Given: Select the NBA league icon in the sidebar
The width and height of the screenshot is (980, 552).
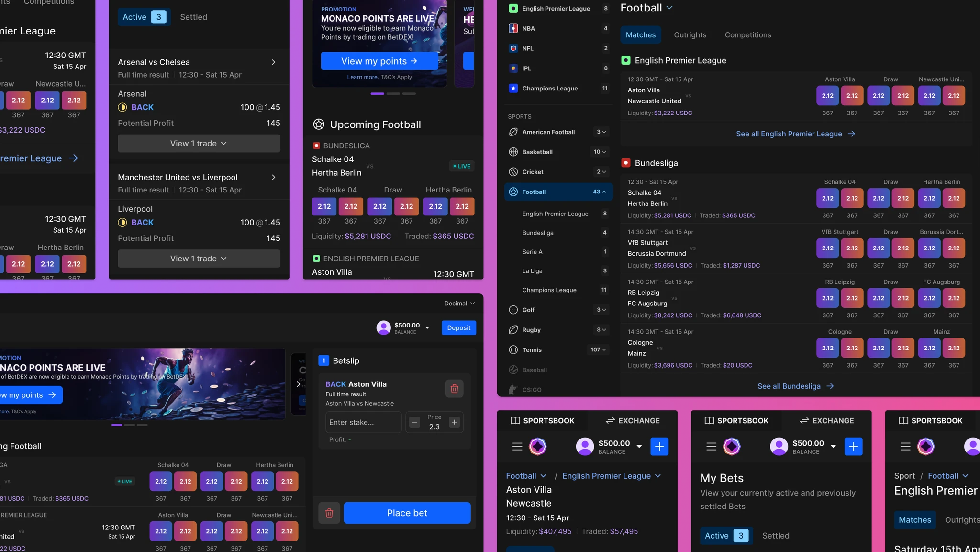Looking at the screenshot, I should [513, 28].
